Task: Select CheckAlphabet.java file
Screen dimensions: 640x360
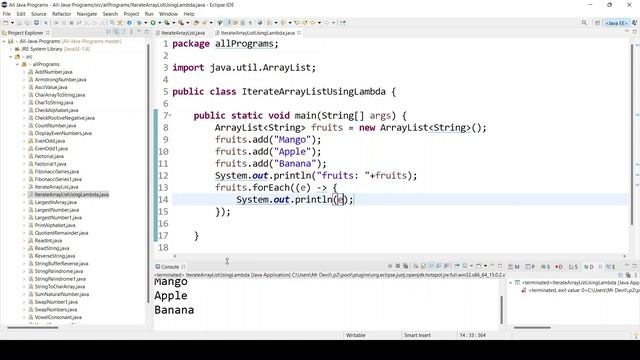Action: click(56, 110)
